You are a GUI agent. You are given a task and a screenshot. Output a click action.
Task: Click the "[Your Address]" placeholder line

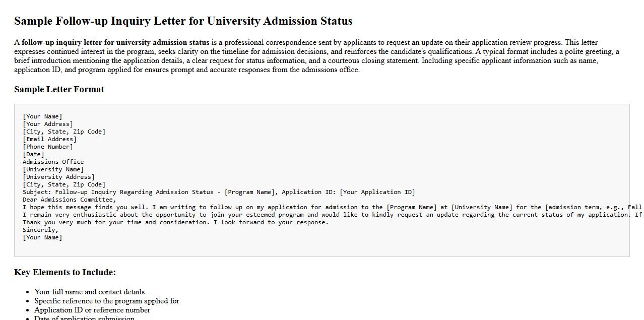(48, 124)
